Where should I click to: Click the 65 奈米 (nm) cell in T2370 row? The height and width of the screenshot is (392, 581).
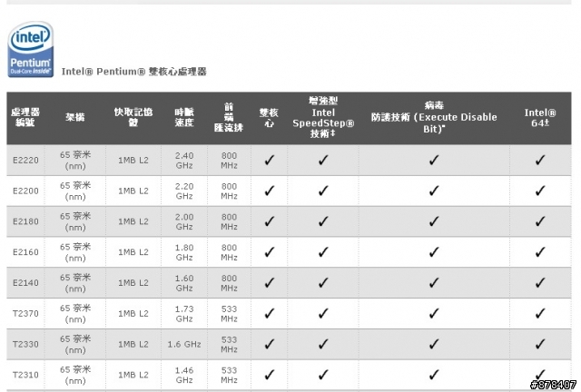click(75, 313)
